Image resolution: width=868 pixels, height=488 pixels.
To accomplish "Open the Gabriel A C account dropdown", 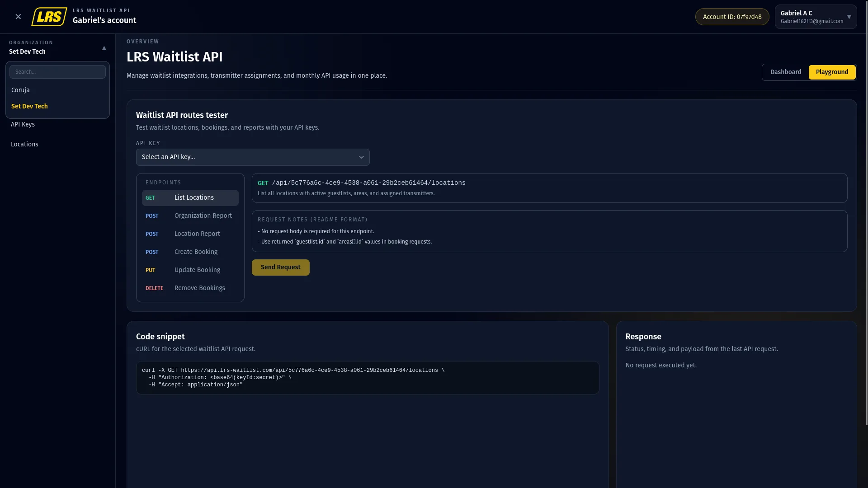I will 816,17.
